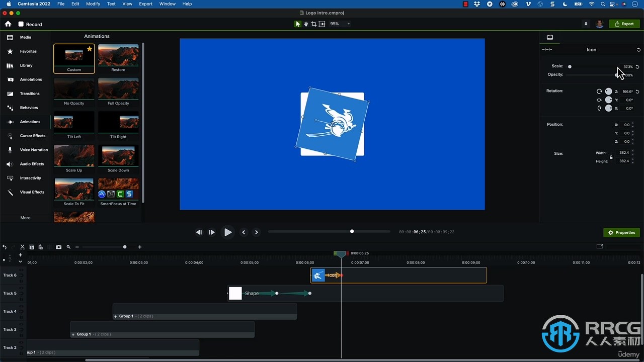Expand Group 1 on Track 3
Image resolution: width=644 pixels, height=362 pixels.
click(x=73, y=334)
